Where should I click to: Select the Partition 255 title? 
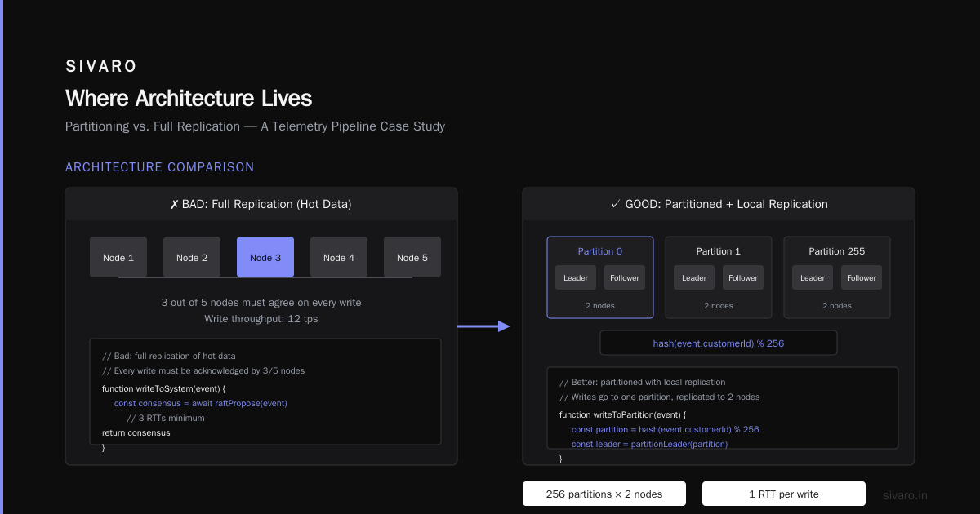[837, 251]
